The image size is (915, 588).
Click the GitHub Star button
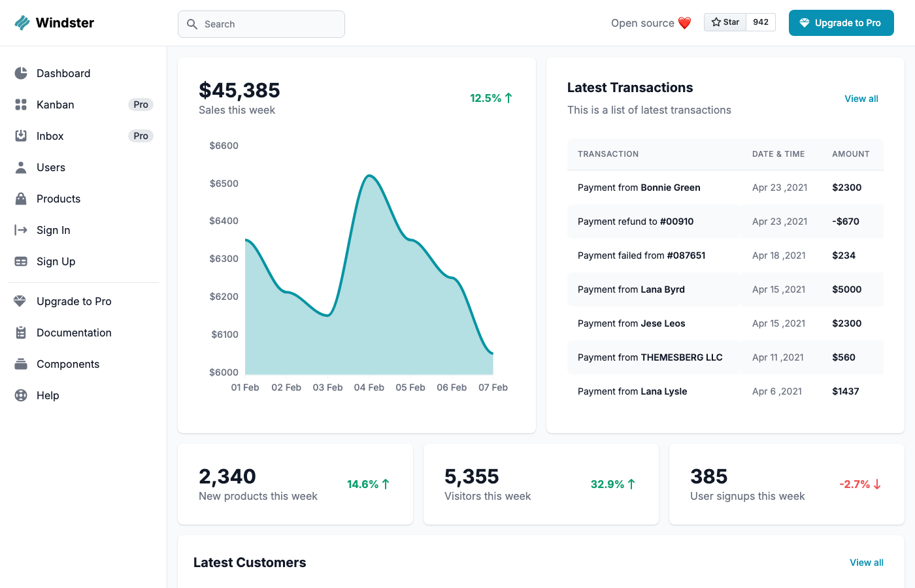pos(725,22)
